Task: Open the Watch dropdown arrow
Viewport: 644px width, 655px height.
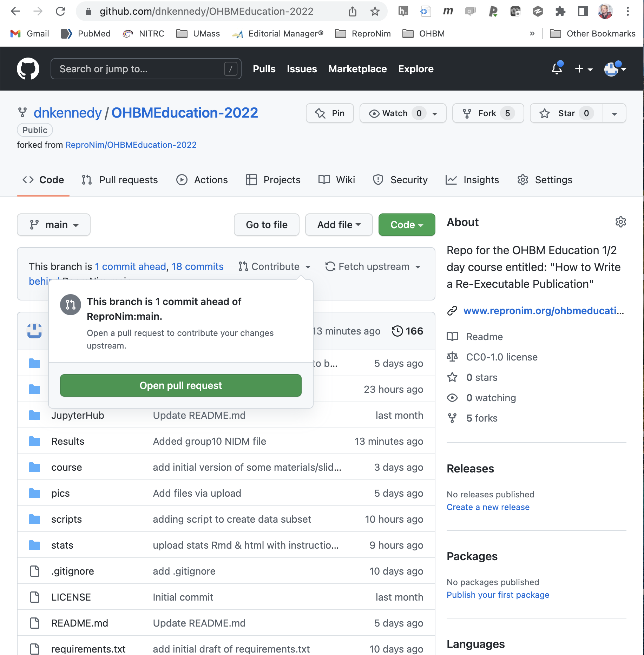Action: pos(435,113)
